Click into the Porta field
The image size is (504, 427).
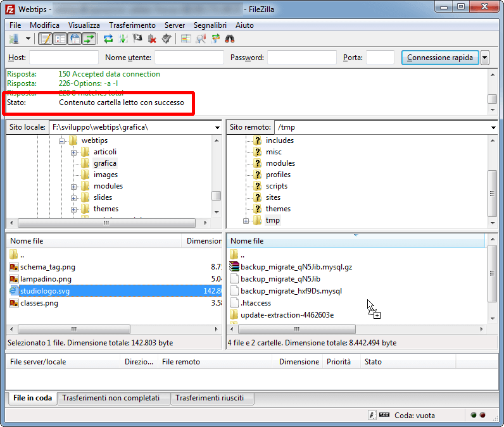[x=380, y=58]
